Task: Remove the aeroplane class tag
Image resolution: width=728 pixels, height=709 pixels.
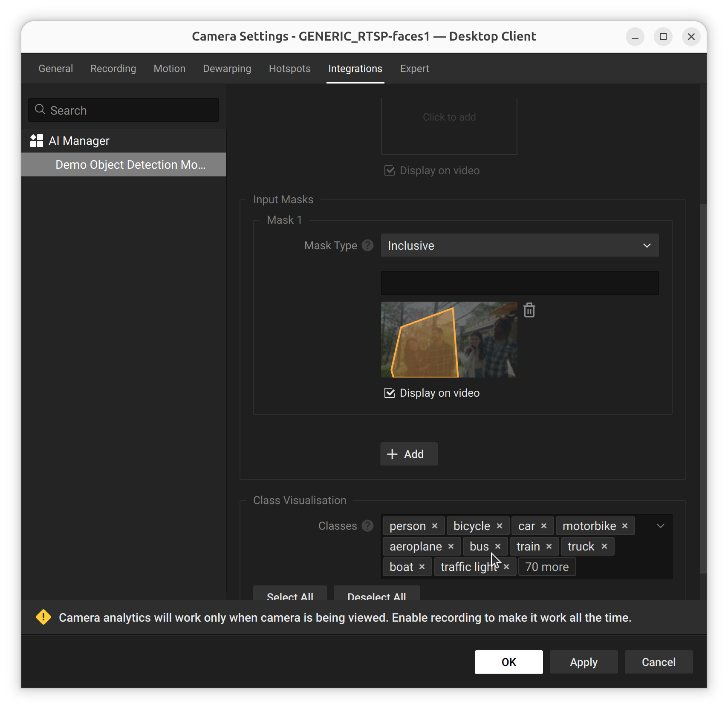Action: pos(451,546)
